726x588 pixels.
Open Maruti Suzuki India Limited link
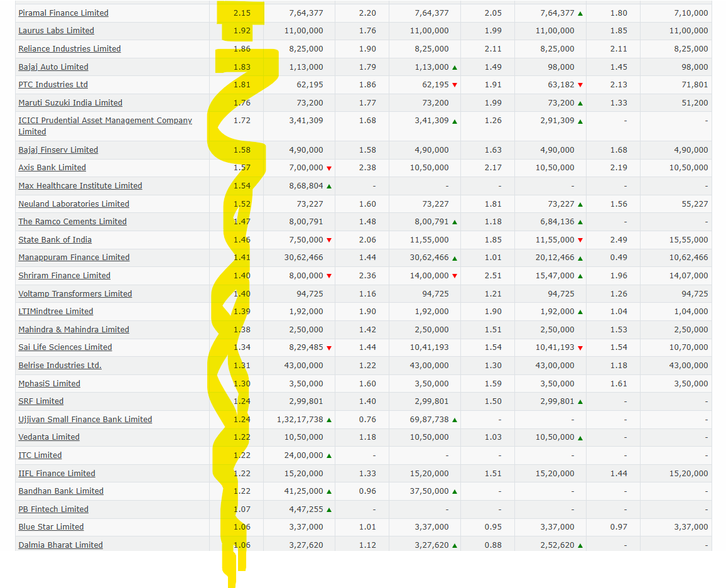pyautogui.click(x=70, y=103)
